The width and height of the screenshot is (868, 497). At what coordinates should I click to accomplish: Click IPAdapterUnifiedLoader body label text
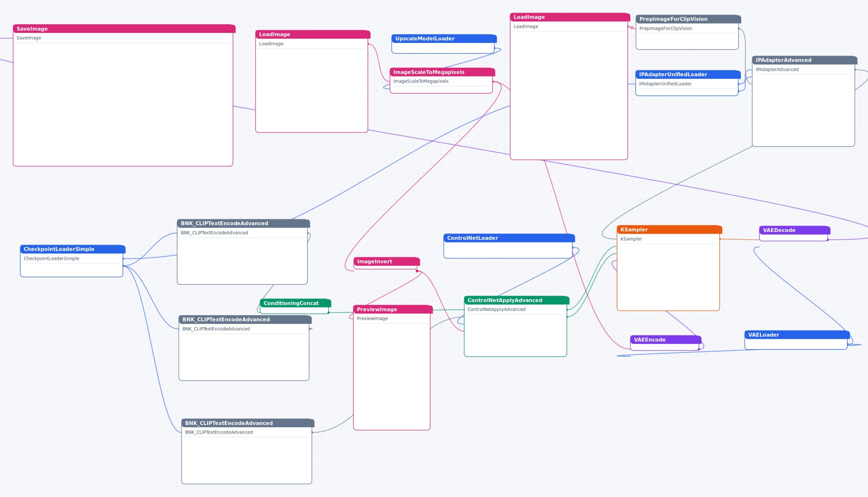(665, 84)
